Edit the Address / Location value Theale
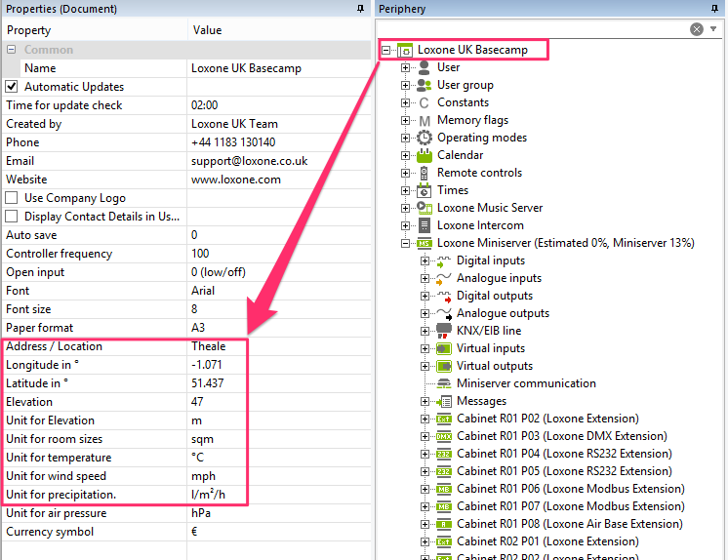 click(x=219, y=346)
